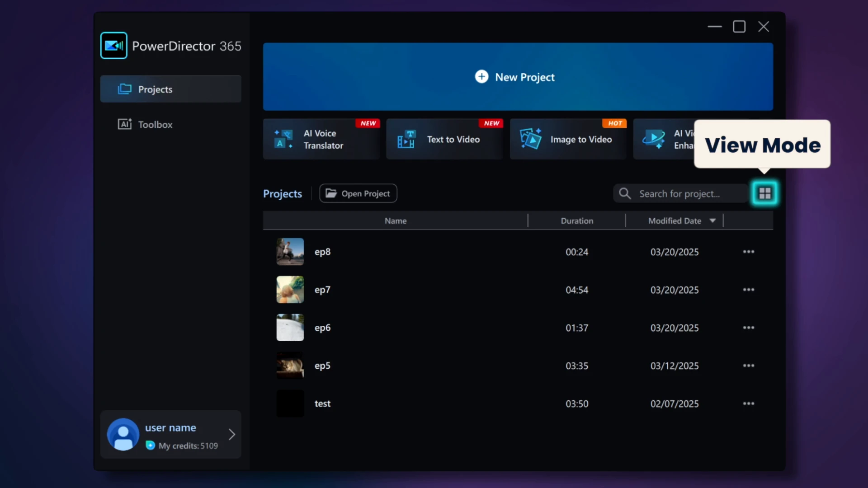Launch Image to Video tool

568,139
